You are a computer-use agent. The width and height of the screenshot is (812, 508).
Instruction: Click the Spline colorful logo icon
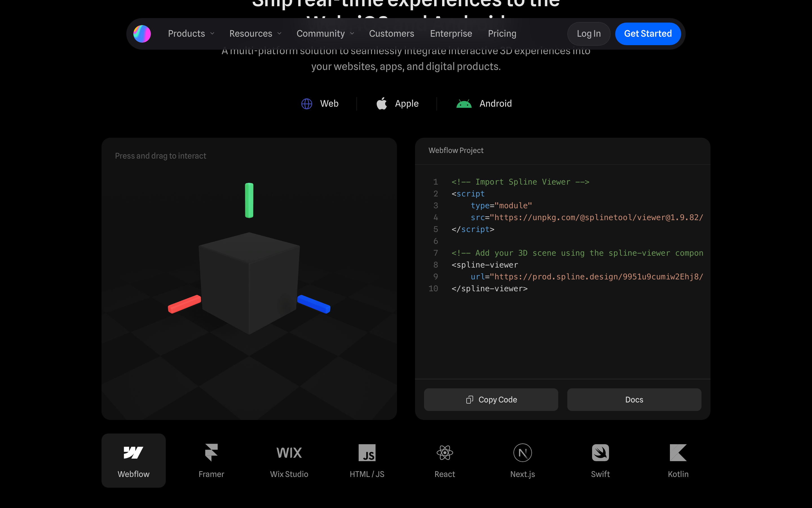(142, 34)
